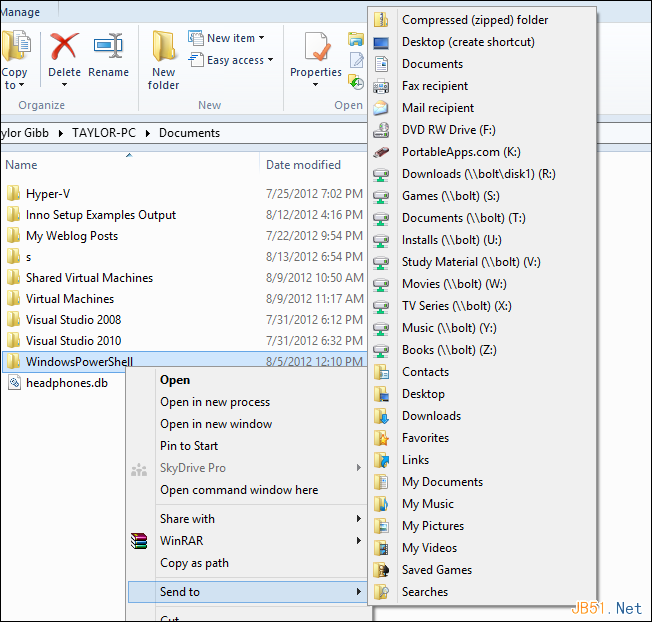Click the Saved Games folder icon
This screenshot has height=622, width=652.
[381, 570]
